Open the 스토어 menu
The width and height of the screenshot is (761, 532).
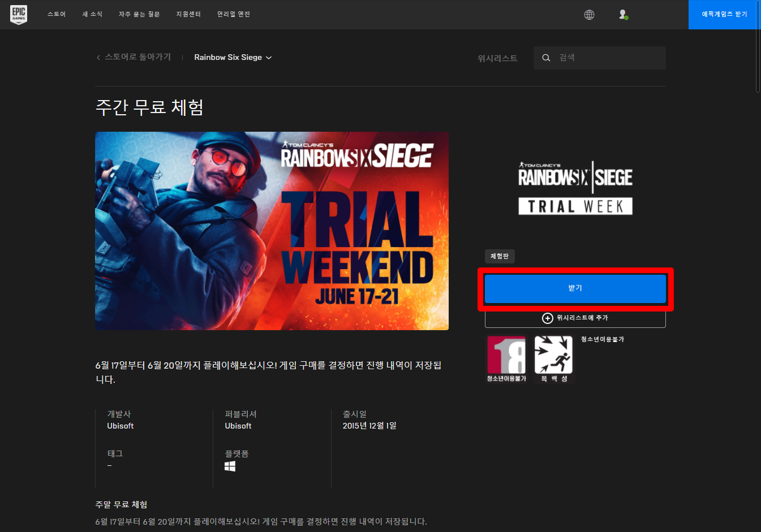pyautogui.click(x=57, y=15)
